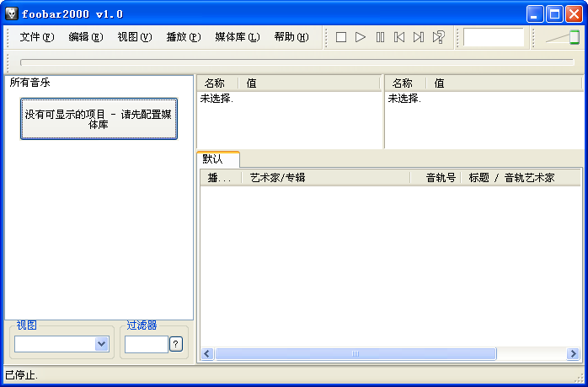Adjust the volume slider knob
The image size is (588, 387).
pyautogui.click(x=575, y=37)
